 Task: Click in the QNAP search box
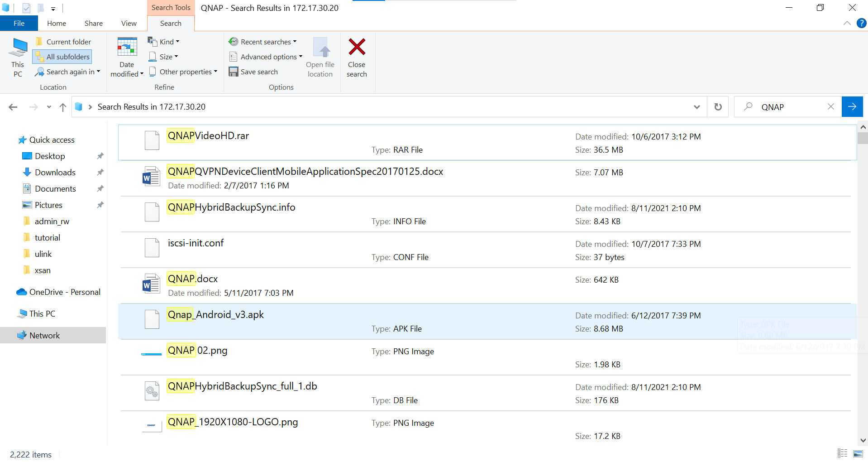coord(787,107)
